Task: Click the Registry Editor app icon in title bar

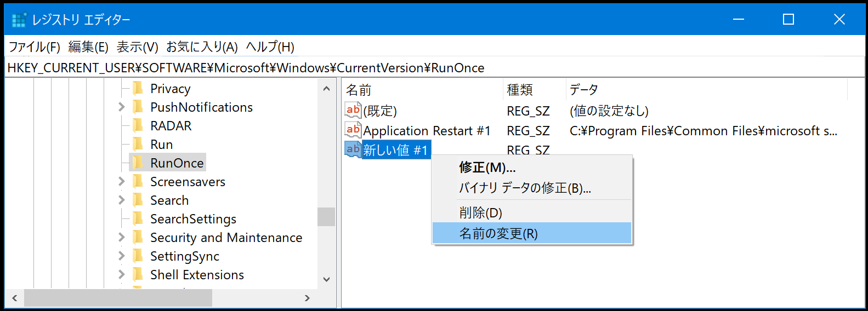Action: tap(19, 20)
